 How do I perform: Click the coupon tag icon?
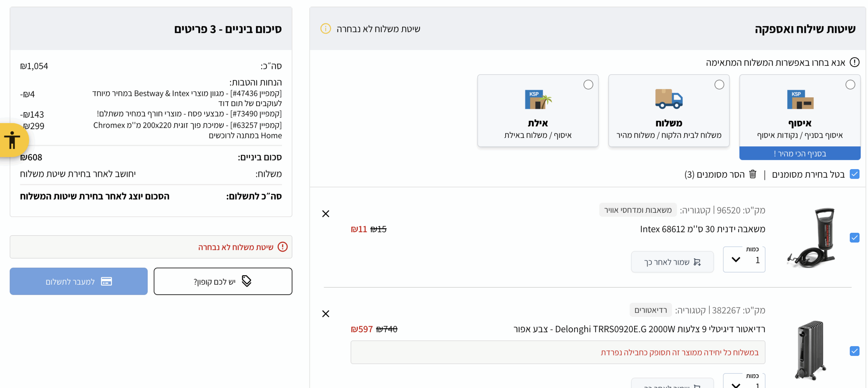point(246,281)
